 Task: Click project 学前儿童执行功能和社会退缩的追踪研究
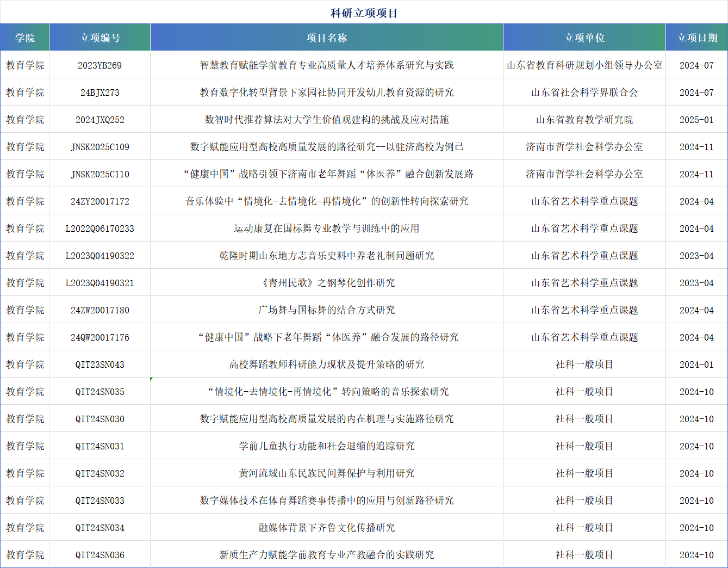pos(327,446)
